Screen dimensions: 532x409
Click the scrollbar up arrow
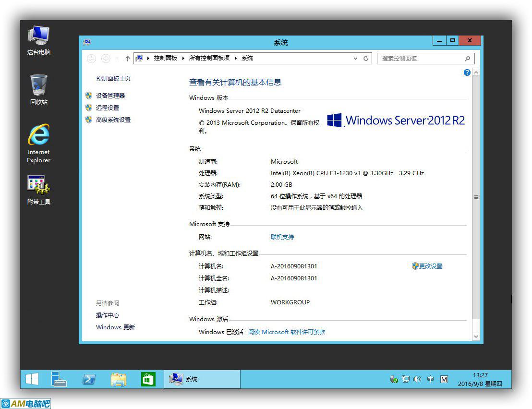(476, 72)
